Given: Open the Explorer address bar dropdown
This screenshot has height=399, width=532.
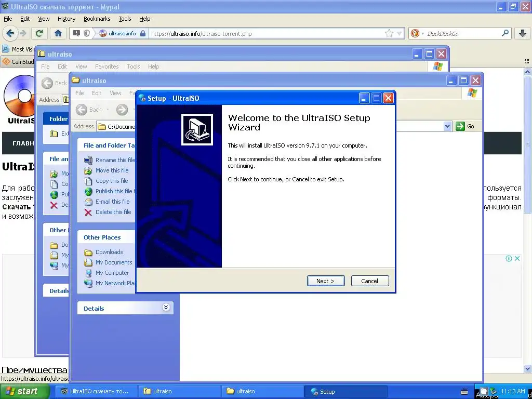Looking at the screenshot, I should (x=447, y=126).
